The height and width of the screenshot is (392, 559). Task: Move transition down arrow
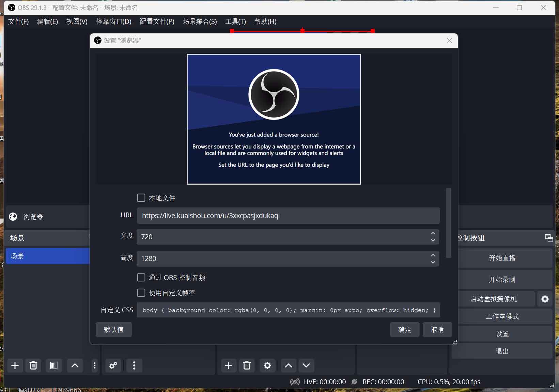pyautogui.click(x=306, y=365)
